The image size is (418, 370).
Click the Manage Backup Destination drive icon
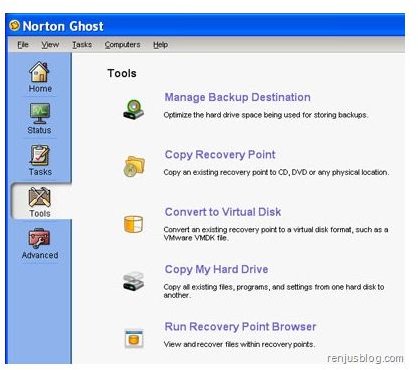coord(133,109)
